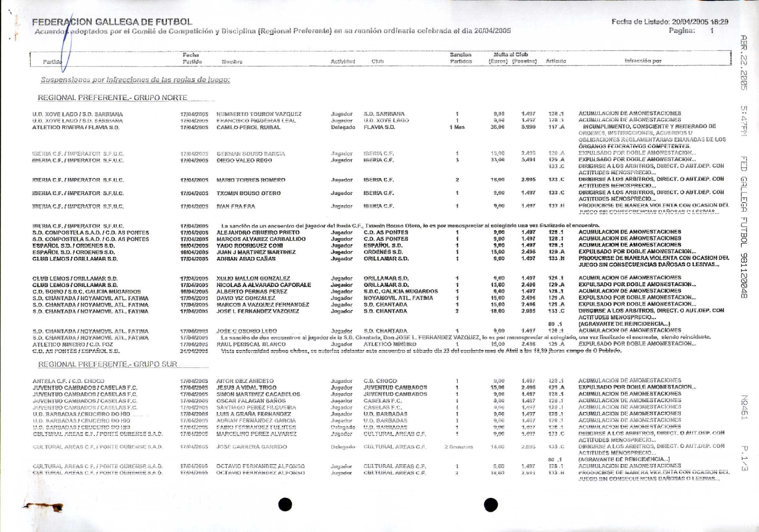Click the 'Infracción por' column header
This screenshot has height=532, width=759.
[643, 61]
